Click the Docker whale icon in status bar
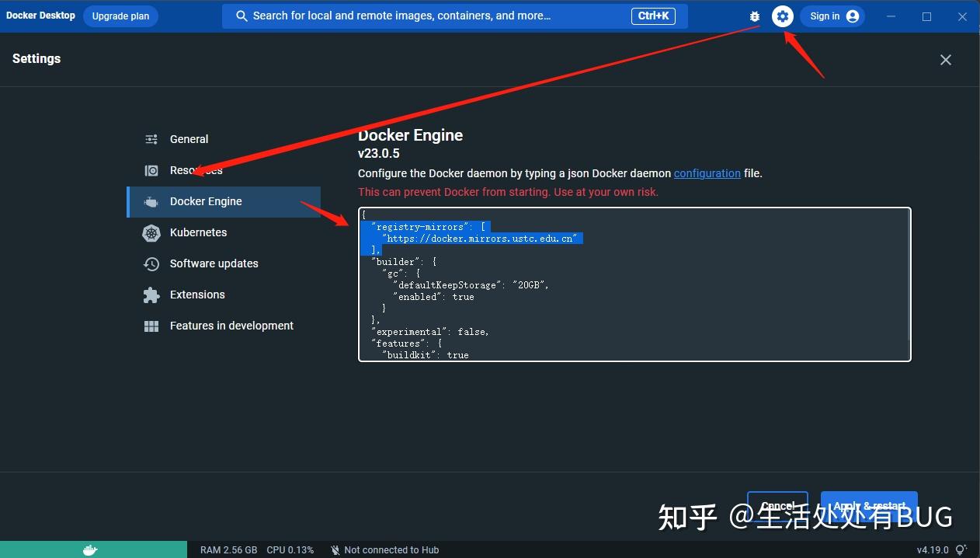The image size is (980, 558). tap(91, 549)
